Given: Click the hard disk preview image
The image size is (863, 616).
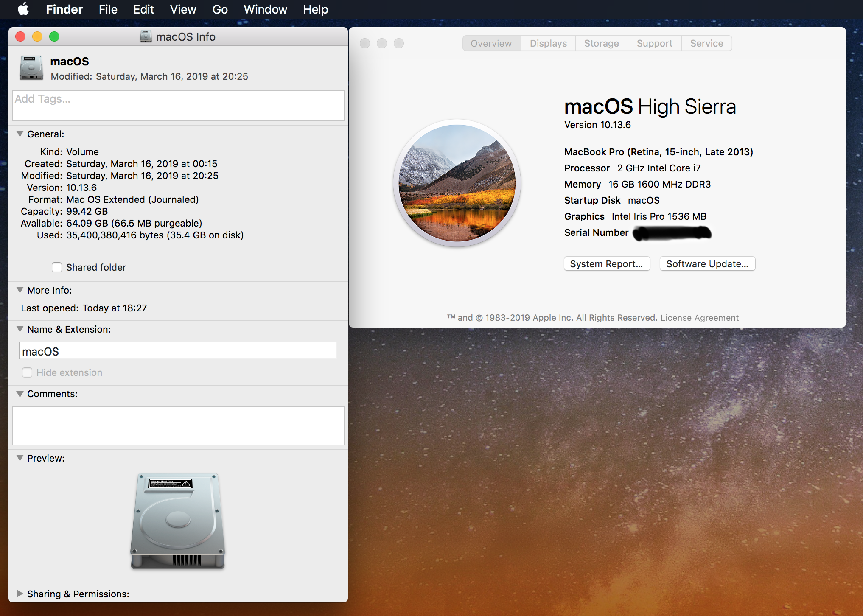Looking at the screenshot, I should tap(177, 521).
